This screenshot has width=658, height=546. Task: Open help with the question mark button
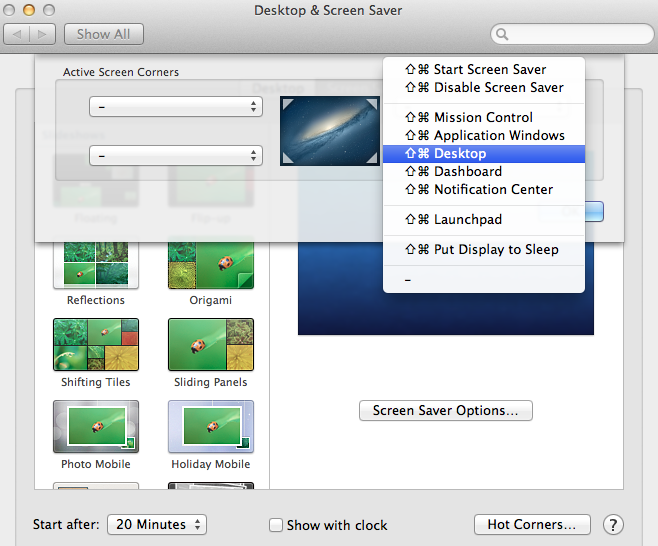click(613, 525)
